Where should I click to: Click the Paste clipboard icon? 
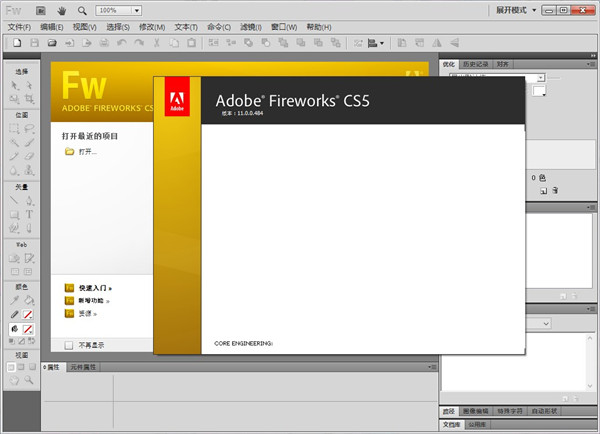(x=191, y=43)
